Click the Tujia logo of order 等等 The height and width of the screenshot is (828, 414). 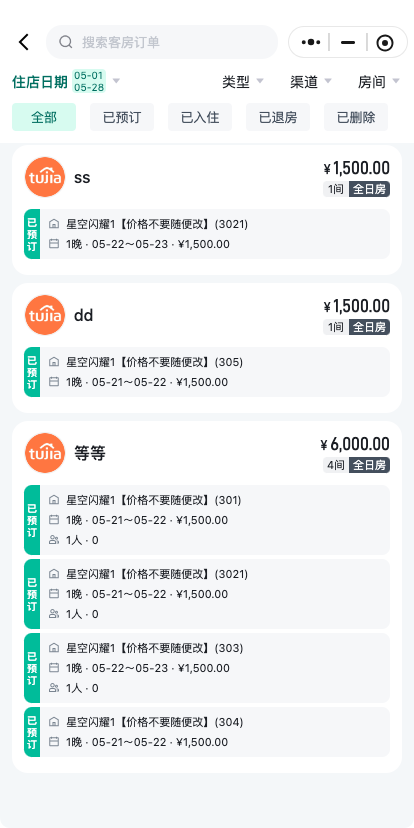pyautogui.click(x=45, y=453)
